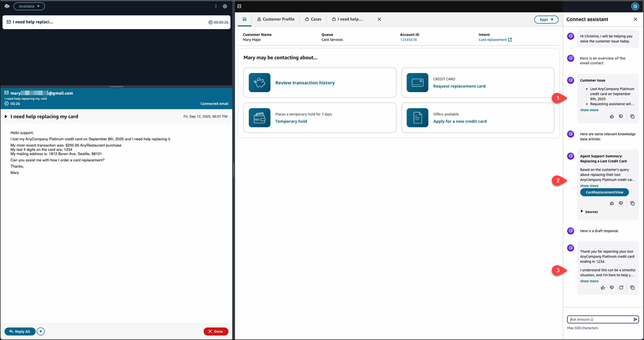Viewport: 644px width, 340px height.
Task: Open the Apps dropdown
Action: coord(546,19)
